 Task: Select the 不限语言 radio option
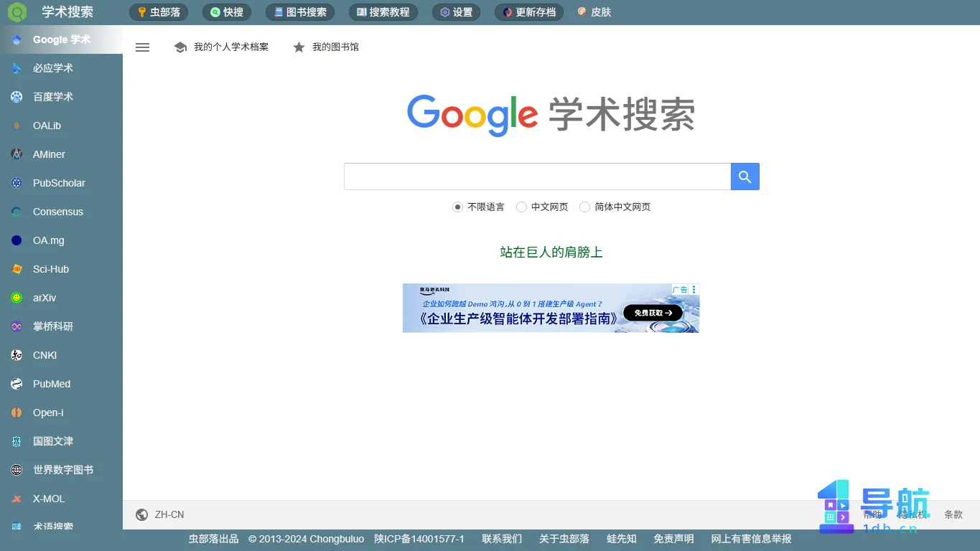click(x=457, y=207)
